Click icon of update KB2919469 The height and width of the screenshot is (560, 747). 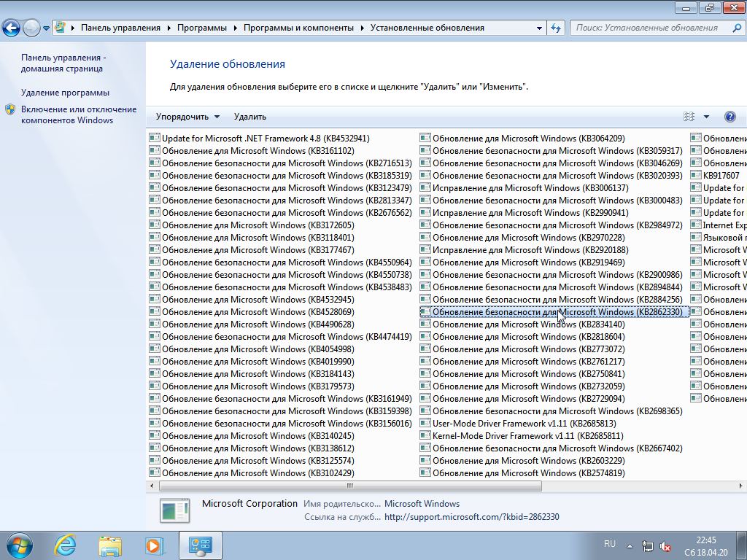click(425, 262)
